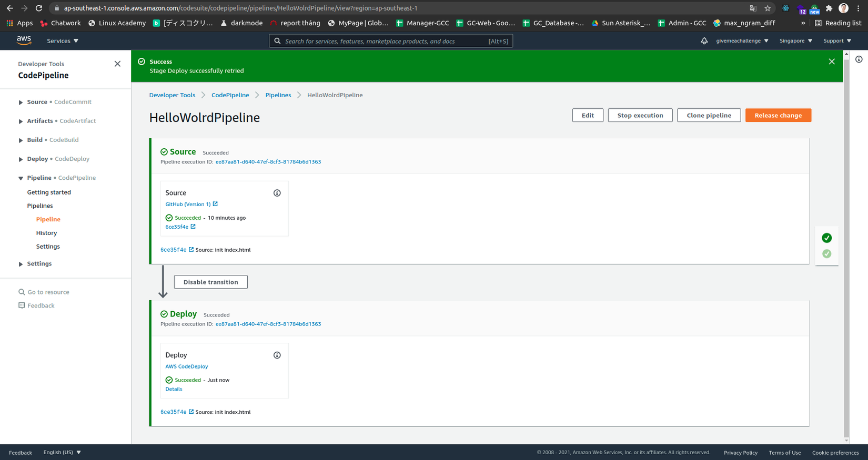
Task: Open Privacy Policy footer link
Action: pos(741,453)
